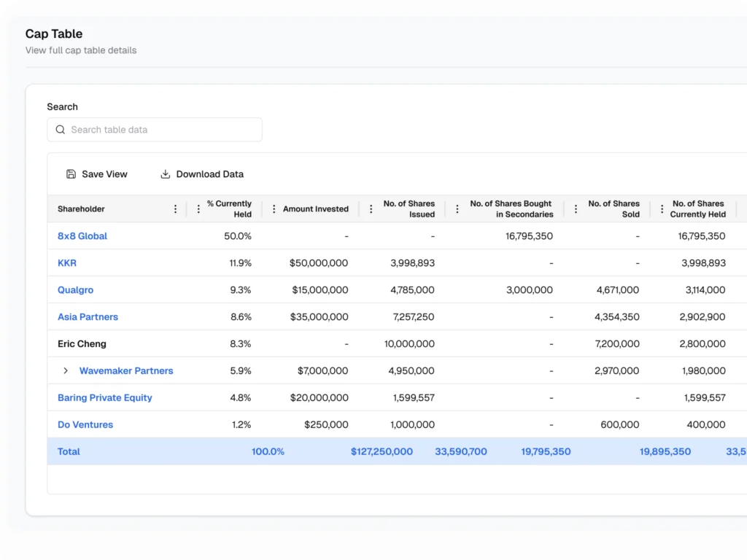The image size is (747, 560).
Task: Select the Qualgro shareholder link
Action: click(75, 289)
